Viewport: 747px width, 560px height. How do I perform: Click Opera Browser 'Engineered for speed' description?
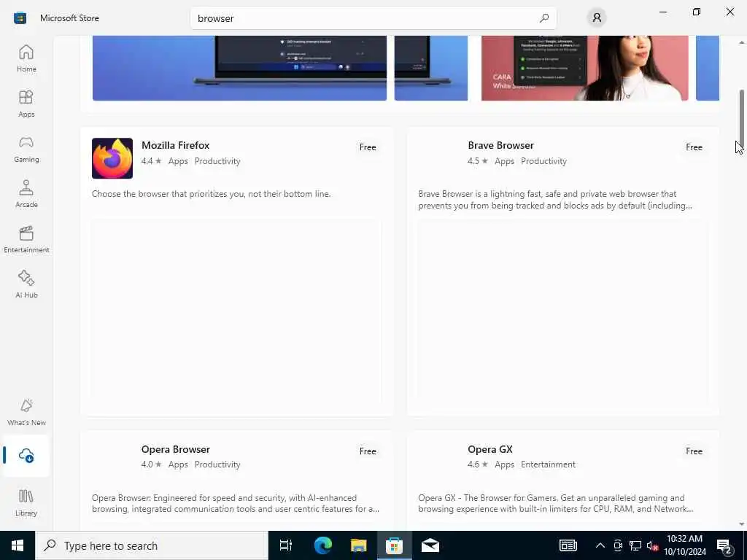236,503
